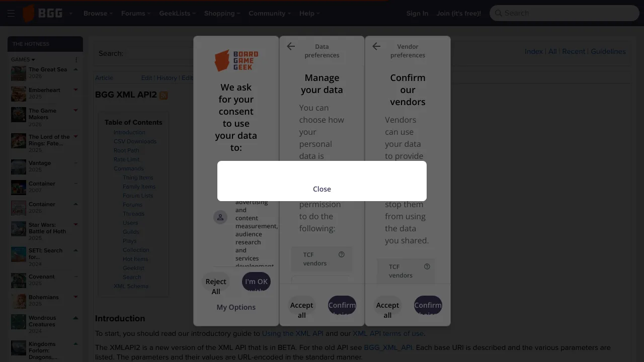
Task: Open Kingdoms Forlorn: Dragons entry
Action: pos(43,350)
